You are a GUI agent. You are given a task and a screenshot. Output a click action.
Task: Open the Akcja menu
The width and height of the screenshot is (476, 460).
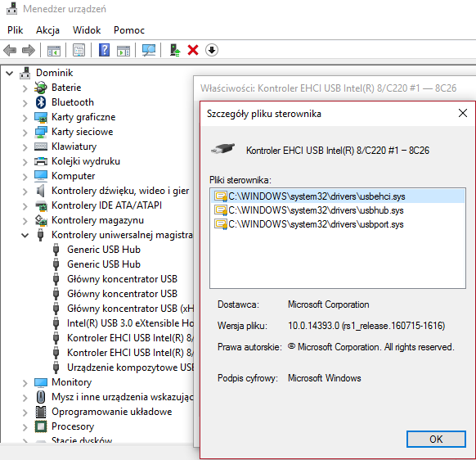tap(47, 30)
